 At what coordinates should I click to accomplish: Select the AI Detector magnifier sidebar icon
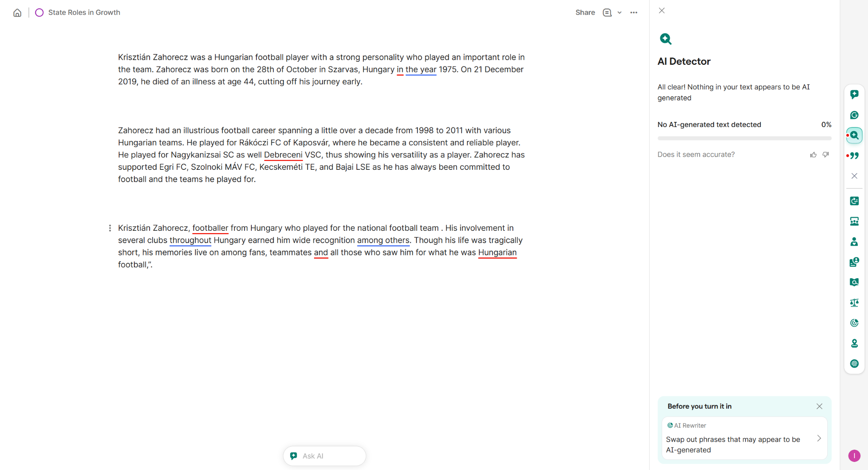pyautogui.click(x=854, y=135)
